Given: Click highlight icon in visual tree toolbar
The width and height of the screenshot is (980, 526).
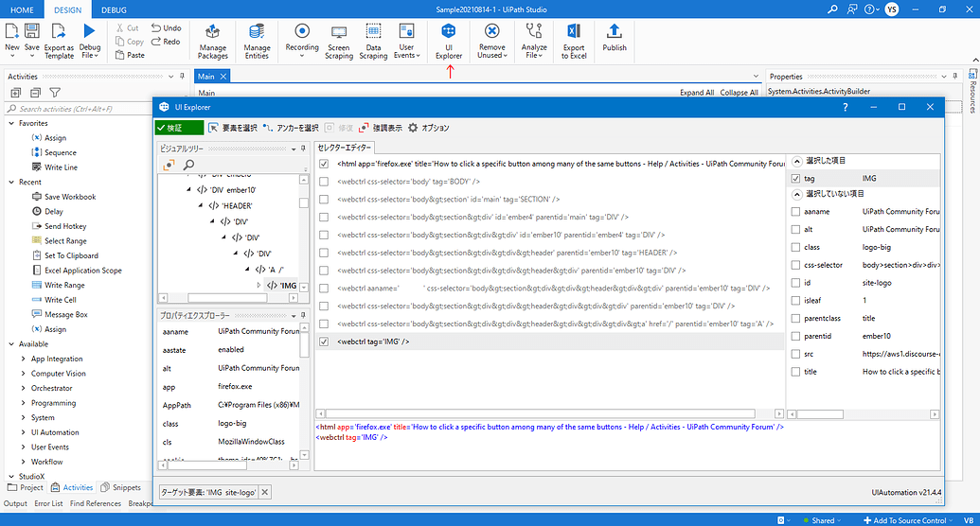Looking at the screenshot, I should point(169,165).
